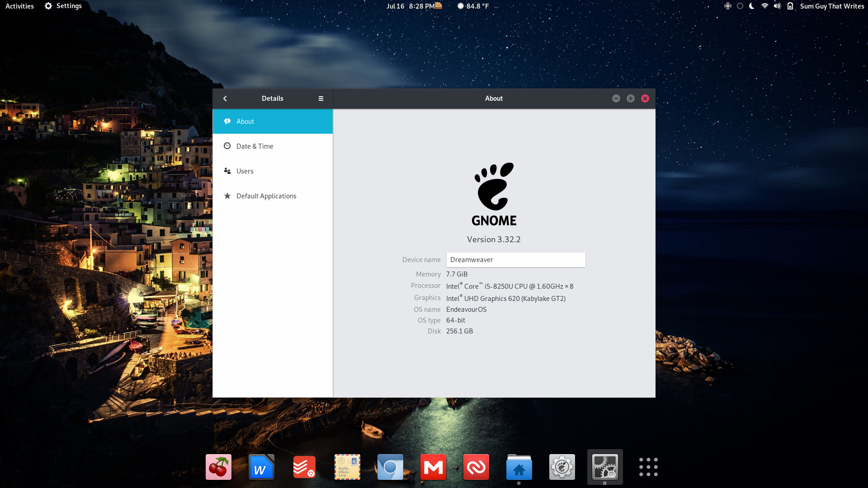The height and width of the screenshot is (488, 868).
Task: Click the Version 3.32.2 text
Action: tap(494, 239)
